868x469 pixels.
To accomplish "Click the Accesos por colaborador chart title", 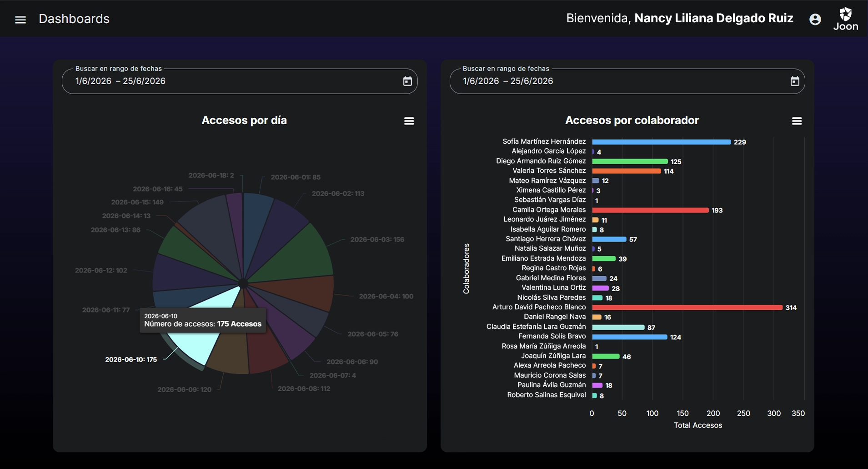I will [632, 120].
